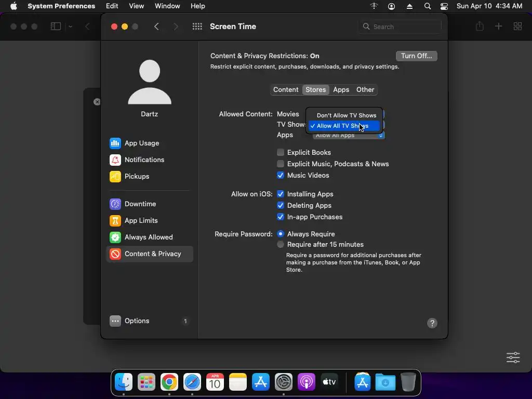Uncheck Installing Apps on iOS
This screenshot has width=532, height=399.
[280, 194]
